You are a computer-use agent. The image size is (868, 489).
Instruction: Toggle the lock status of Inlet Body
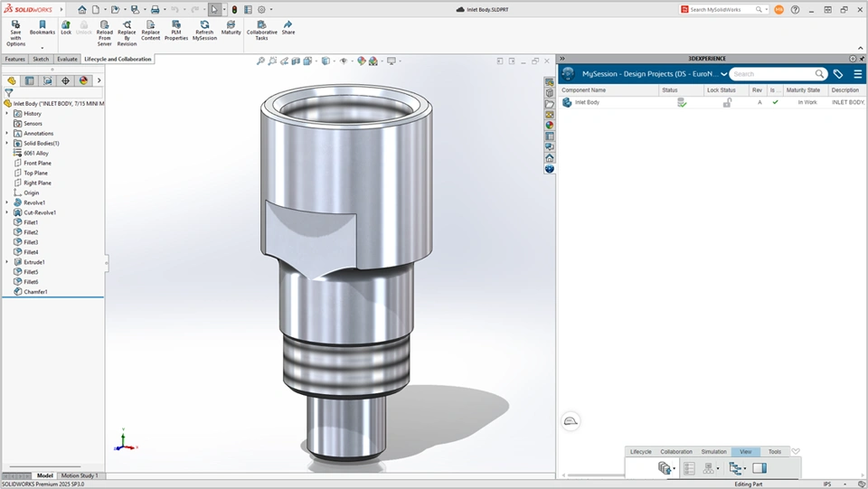pyautogui.click(x=726, y=103)
